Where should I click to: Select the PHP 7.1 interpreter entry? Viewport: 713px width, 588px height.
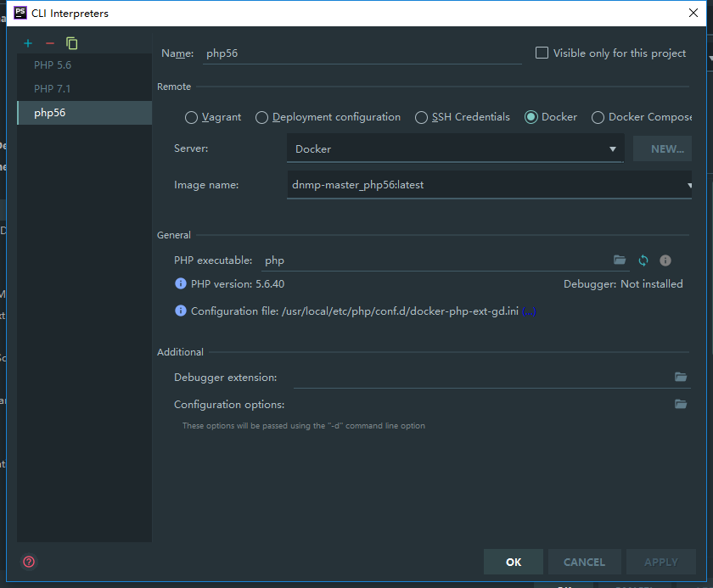(x=84, y=88)
